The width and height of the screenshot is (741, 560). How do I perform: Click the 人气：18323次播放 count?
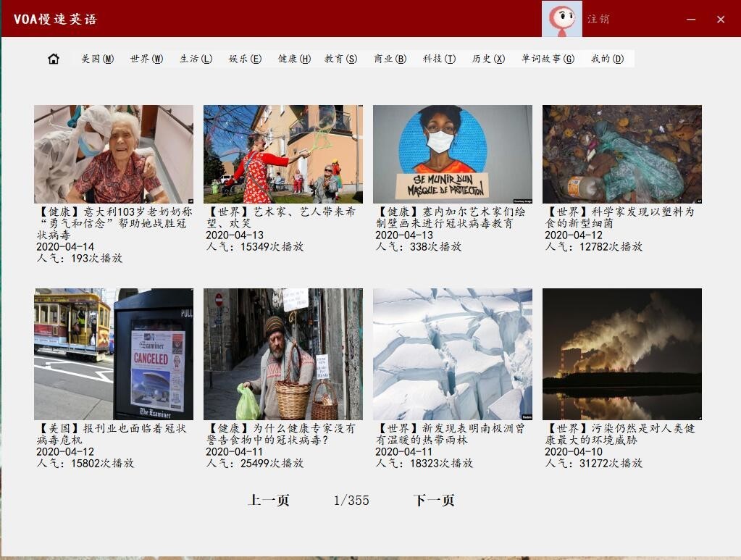[424, 463]
